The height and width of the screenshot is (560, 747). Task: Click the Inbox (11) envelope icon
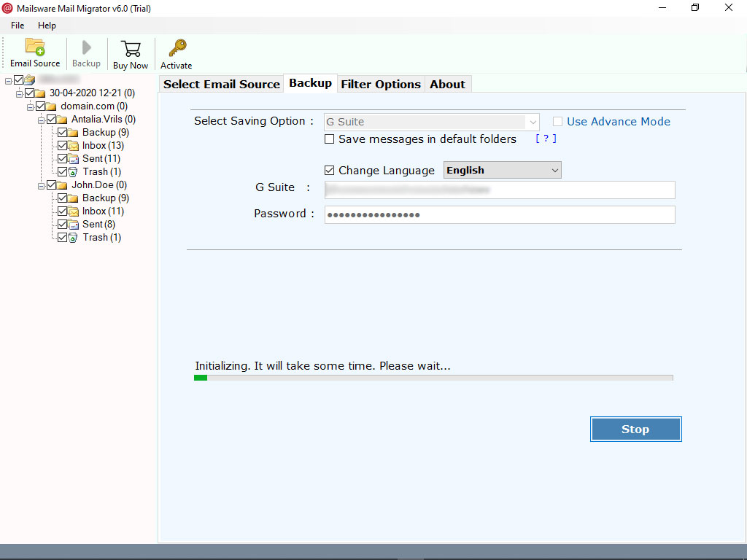(x=74, y=211)
